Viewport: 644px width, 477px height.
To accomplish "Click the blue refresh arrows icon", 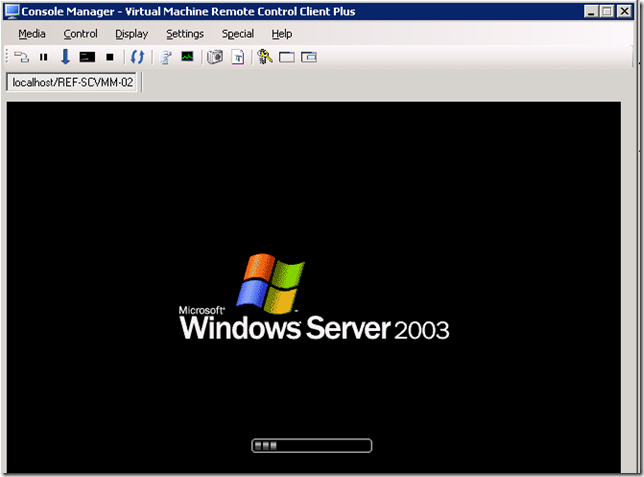I will pyautogui.click(x=137, y=57).
